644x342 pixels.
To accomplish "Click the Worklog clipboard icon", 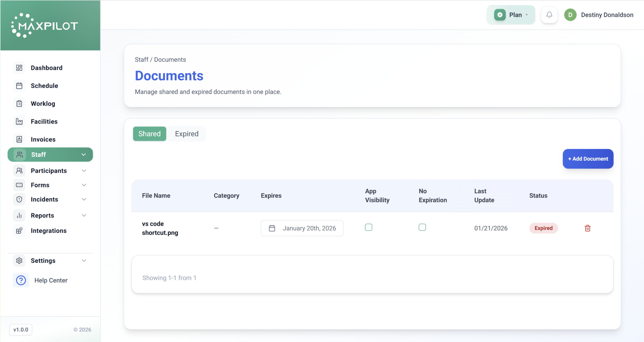I will point(19,104).
